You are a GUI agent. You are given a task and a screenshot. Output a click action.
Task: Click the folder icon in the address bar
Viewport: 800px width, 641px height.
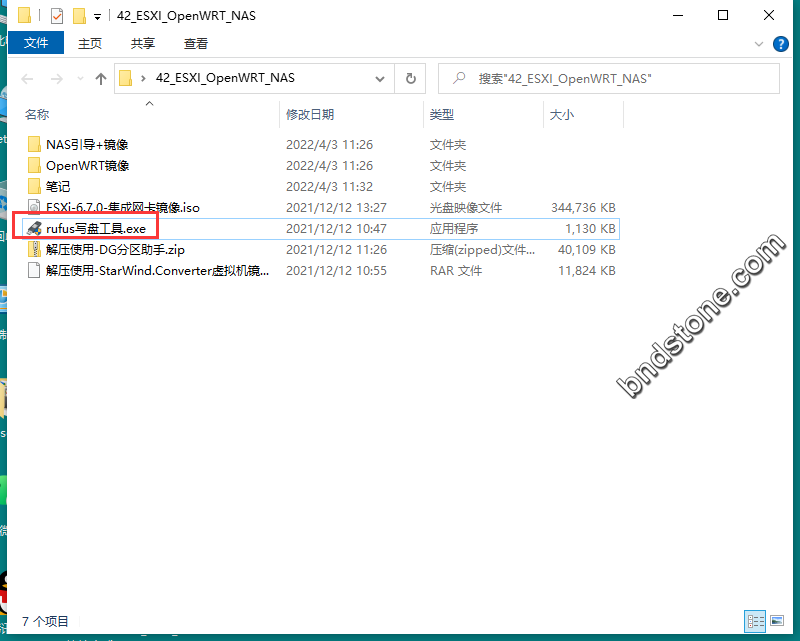coord(126,78)
